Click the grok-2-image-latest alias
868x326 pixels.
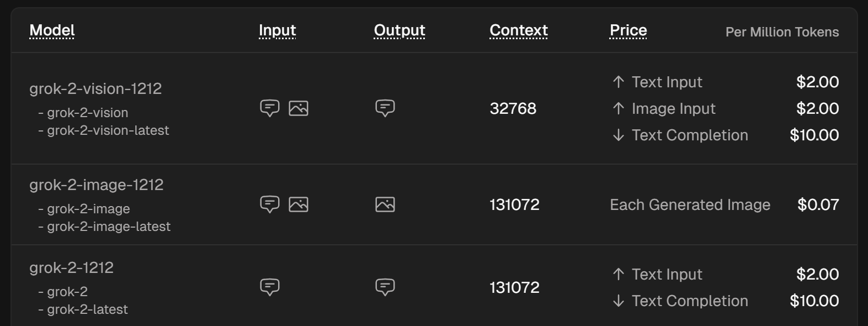[109, 227]
